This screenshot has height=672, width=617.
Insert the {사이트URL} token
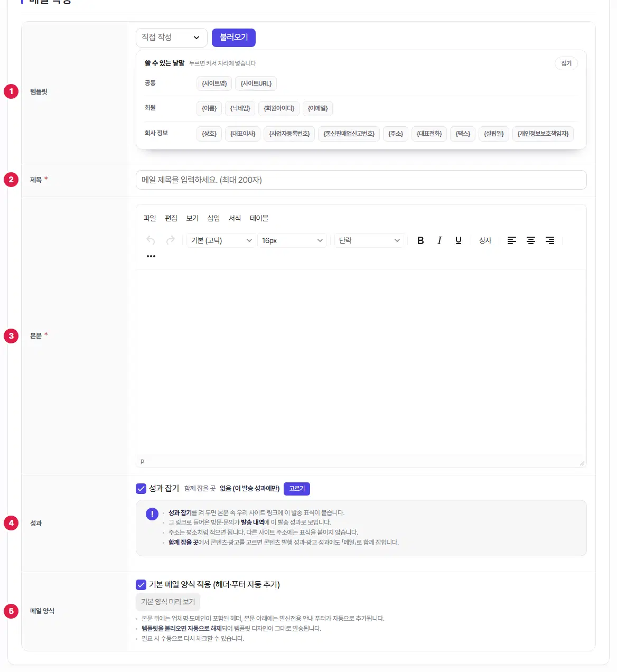(256, 83)
